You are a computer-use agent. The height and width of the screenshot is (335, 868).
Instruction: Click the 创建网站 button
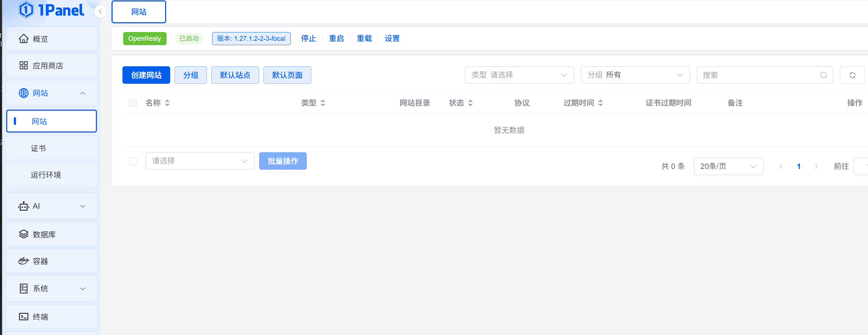(146, 75)
